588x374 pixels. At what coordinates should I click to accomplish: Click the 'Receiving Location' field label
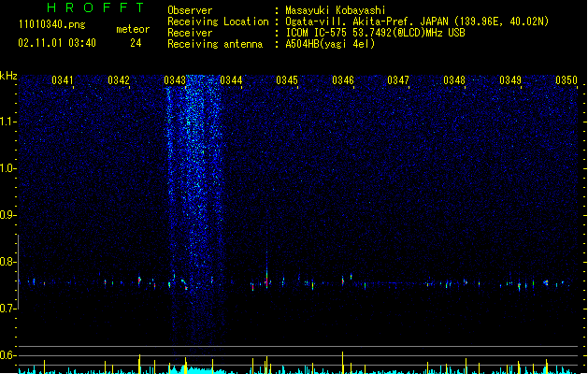click(218, 22)
